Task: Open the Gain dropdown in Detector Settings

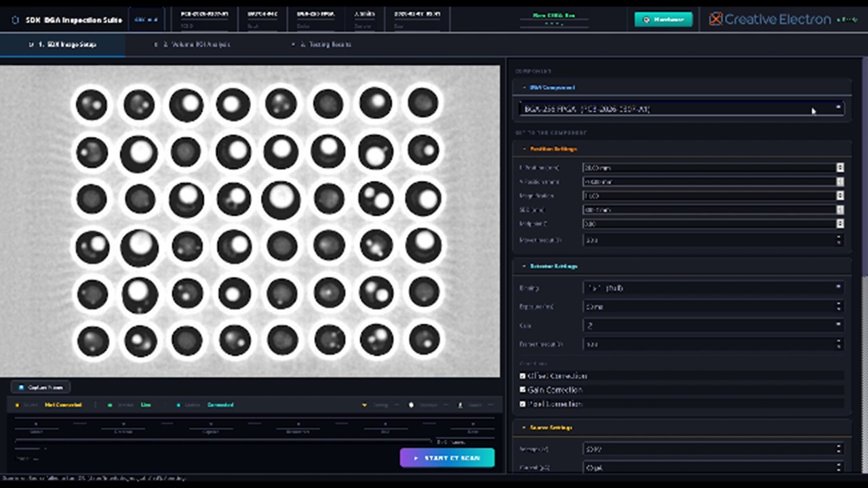Action: point(713,325)
